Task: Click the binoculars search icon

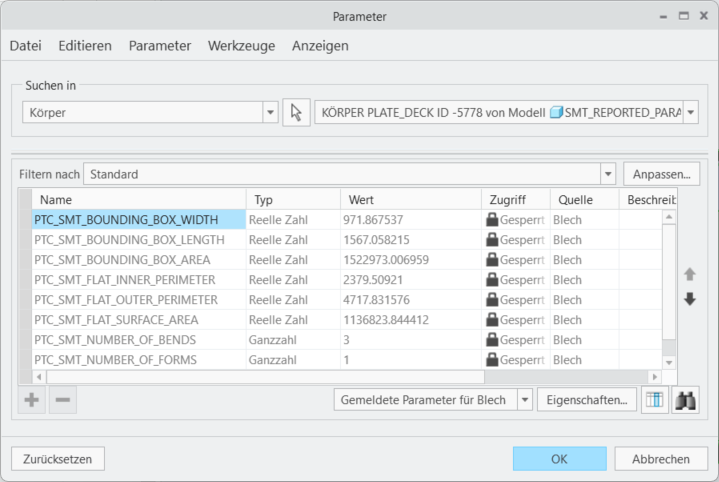Action: click(x=685, y=400)
